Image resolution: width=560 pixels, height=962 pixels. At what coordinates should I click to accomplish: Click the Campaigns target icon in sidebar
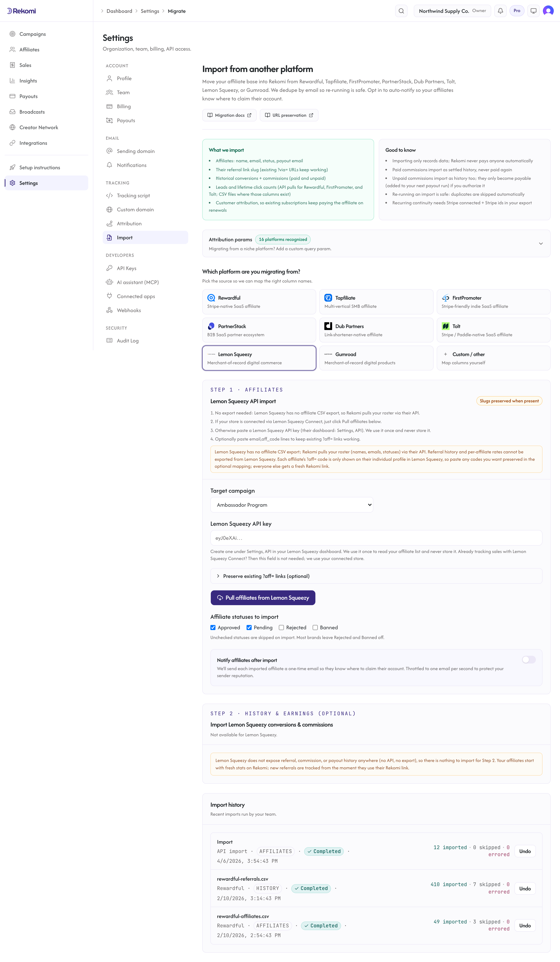(13, 34)
